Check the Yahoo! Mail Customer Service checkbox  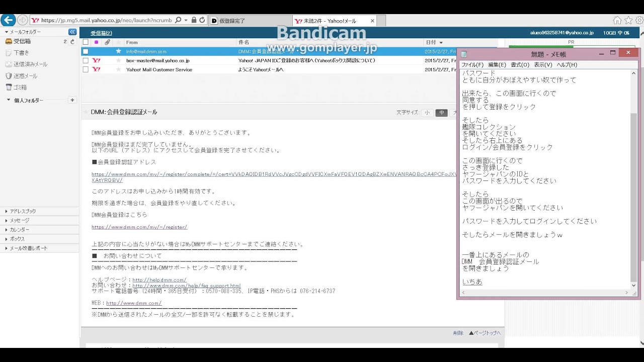(86, 69)
